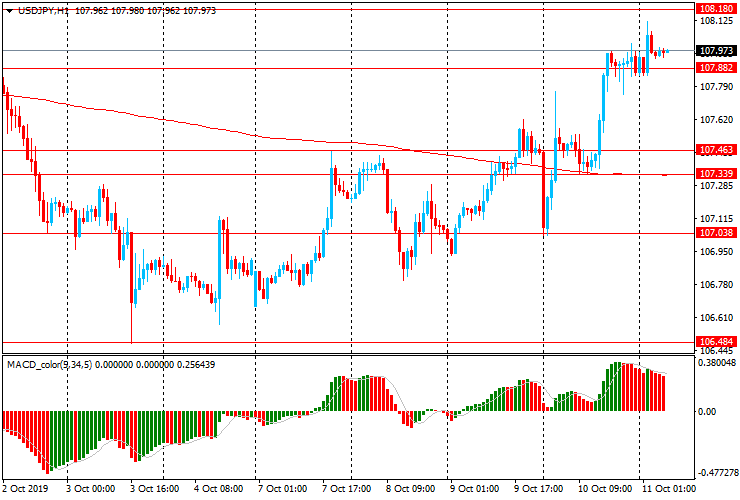Viewport: 740px width, 500px height.
Task: Click the MACD scale value -0.477278
Action: pyautogui.click(x=717, y=473)
